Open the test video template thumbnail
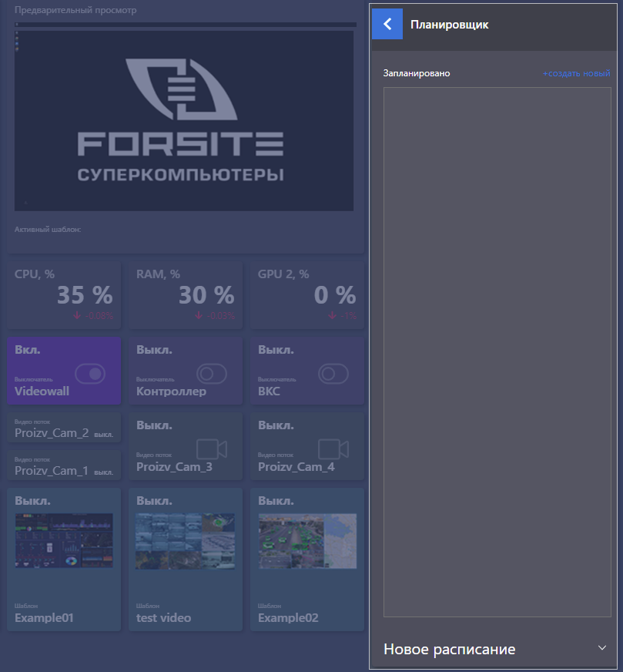Image resolution: width=623 pixels, height=672 pixels. [x=186, y=541]
